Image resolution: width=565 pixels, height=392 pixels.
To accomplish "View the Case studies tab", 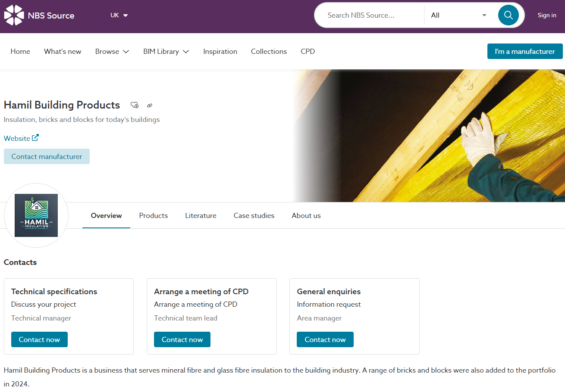I will [x=254, y=215].
